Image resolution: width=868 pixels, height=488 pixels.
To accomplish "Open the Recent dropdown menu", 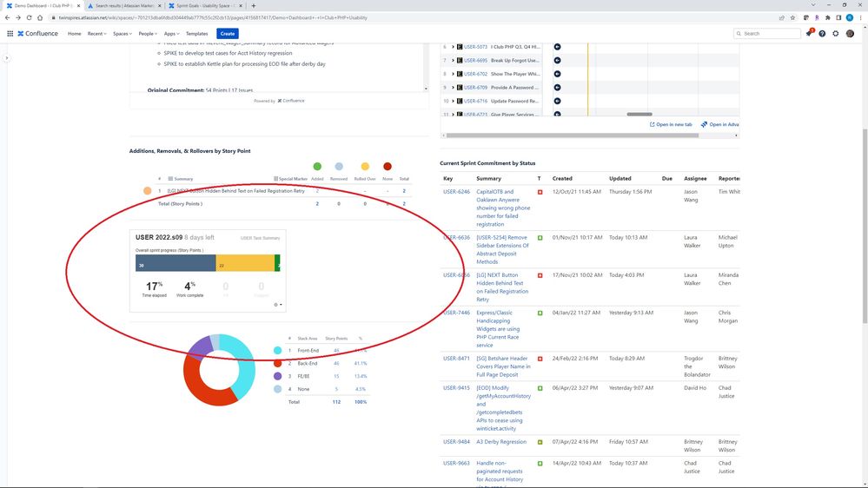I will tap(96, 34).
